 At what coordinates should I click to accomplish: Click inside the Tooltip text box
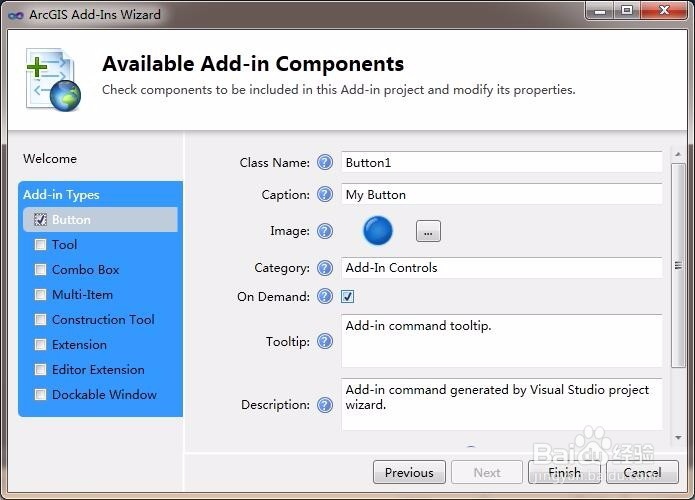502,341
